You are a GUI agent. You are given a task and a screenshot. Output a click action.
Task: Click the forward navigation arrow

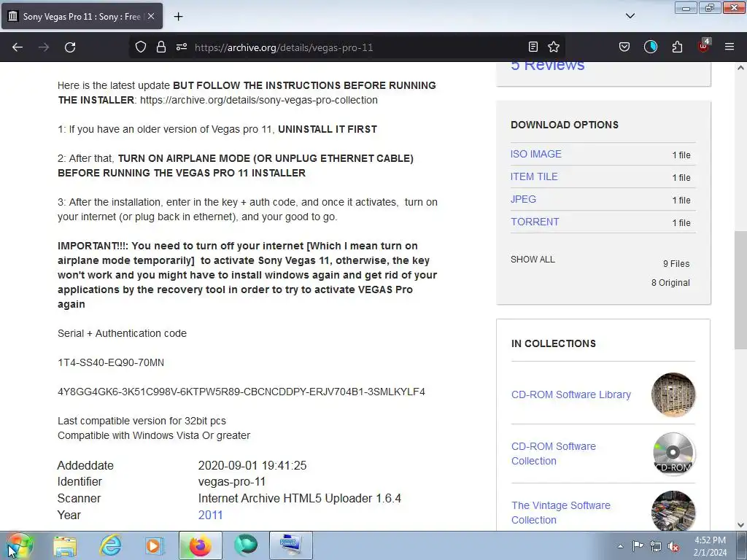[44, 47]
